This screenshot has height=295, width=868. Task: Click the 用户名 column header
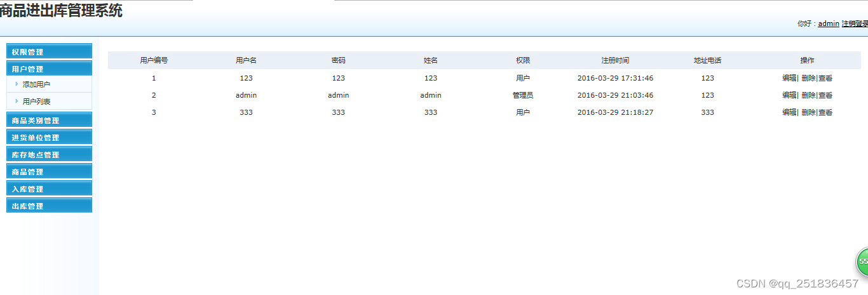pyautogui.click(x=246, y=60)
